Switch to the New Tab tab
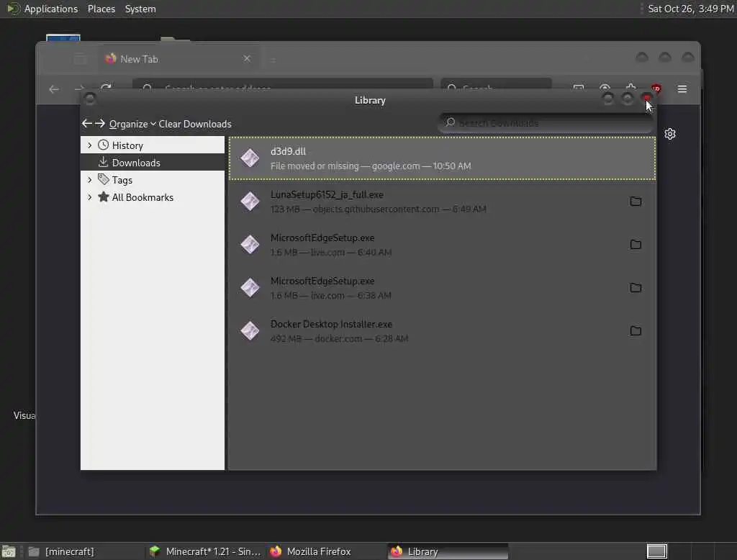 178,59
